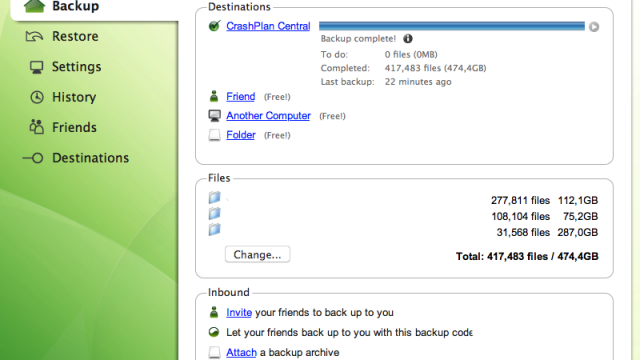This screenshot has width=640, height=360.
Task: Open the Folder destination link
Action: point(241,135)
